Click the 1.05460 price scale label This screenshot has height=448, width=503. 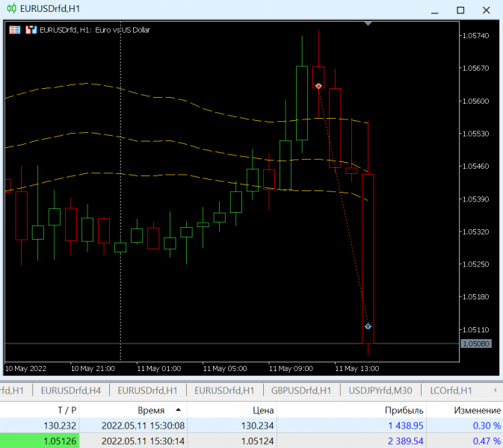[475, 166]
